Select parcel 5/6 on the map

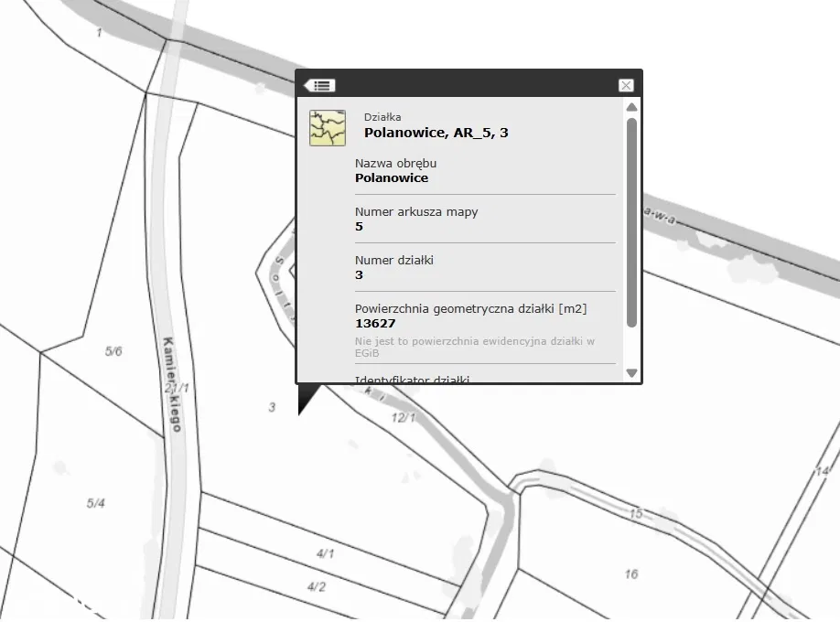point(113,351)
